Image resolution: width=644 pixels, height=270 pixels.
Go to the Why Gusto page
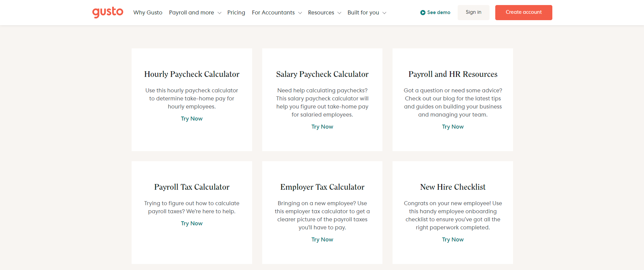(x=148, y=12)
